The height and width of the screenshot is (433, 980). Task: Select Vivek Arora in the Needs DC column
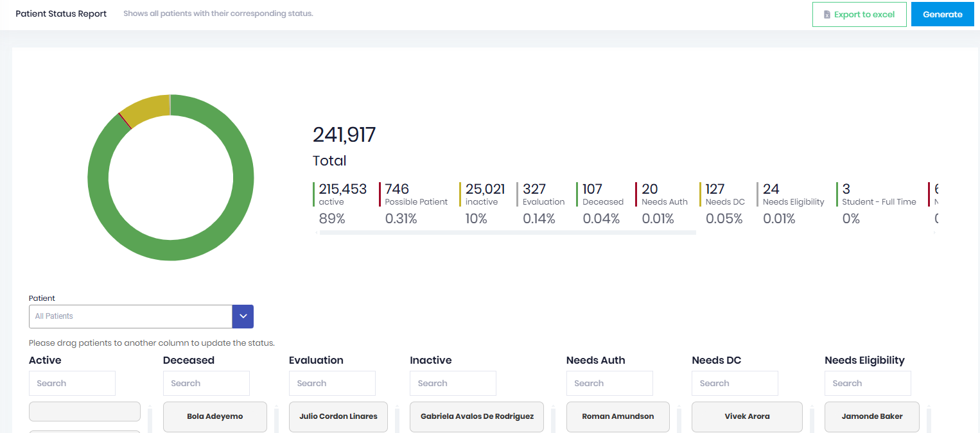pos(747,416)
